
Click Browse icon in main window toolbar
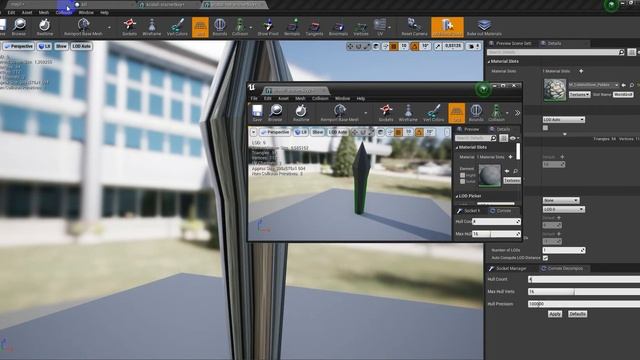pos(19,27)
